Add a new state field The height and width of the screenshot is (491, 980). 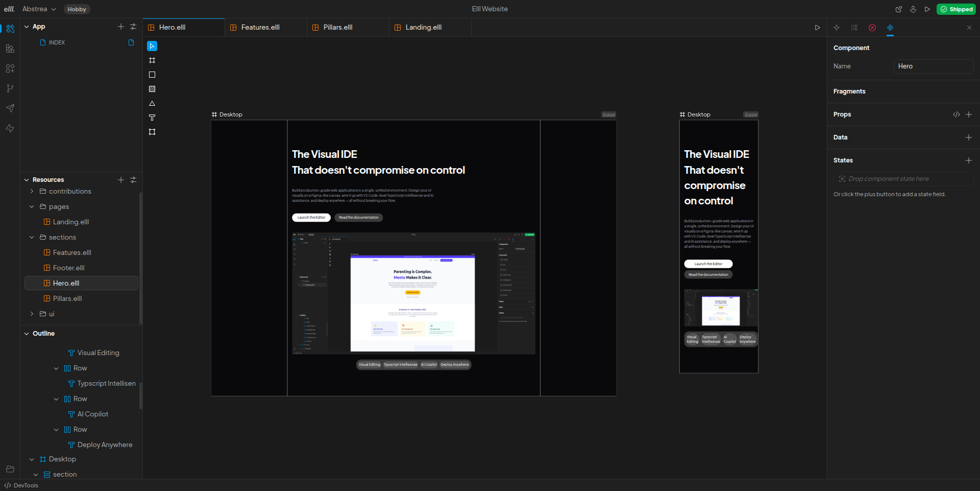pyautogui.click(x=969, y=160)
